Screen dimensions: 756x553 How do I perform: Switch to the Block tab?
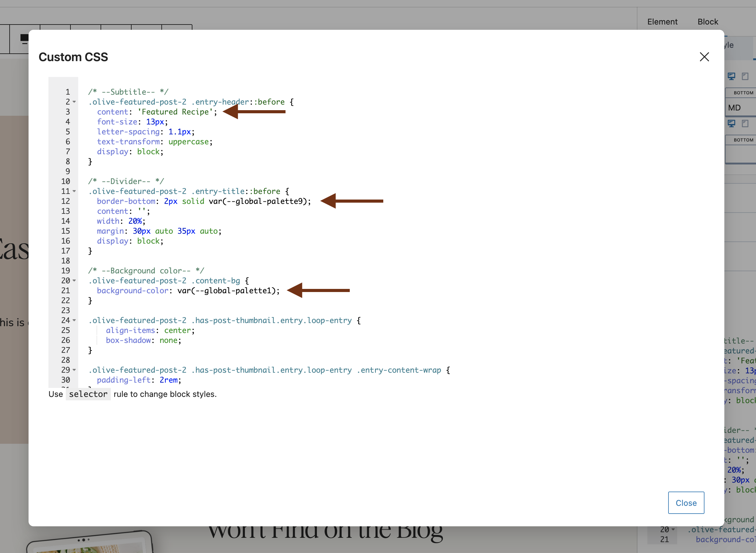(708, 22)
